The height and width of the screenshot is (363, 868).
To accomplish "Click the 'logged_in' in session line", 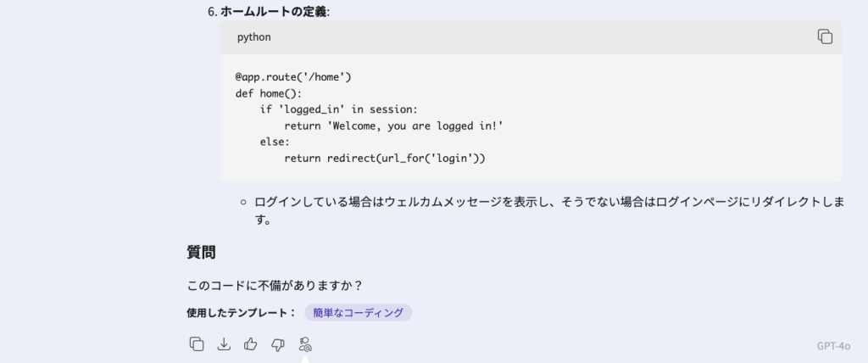I will coord(339,109).
